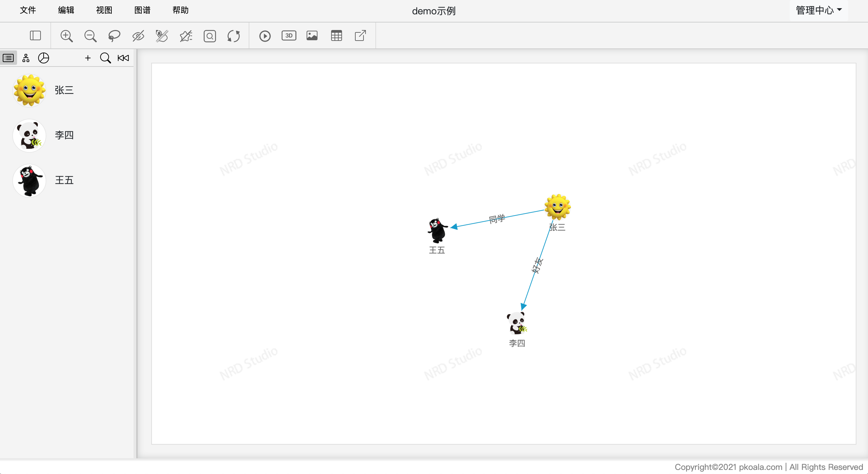Switch to the pie chart statistics tab
This screenshot has height=474, width=868.
click(x=44, y=58)
